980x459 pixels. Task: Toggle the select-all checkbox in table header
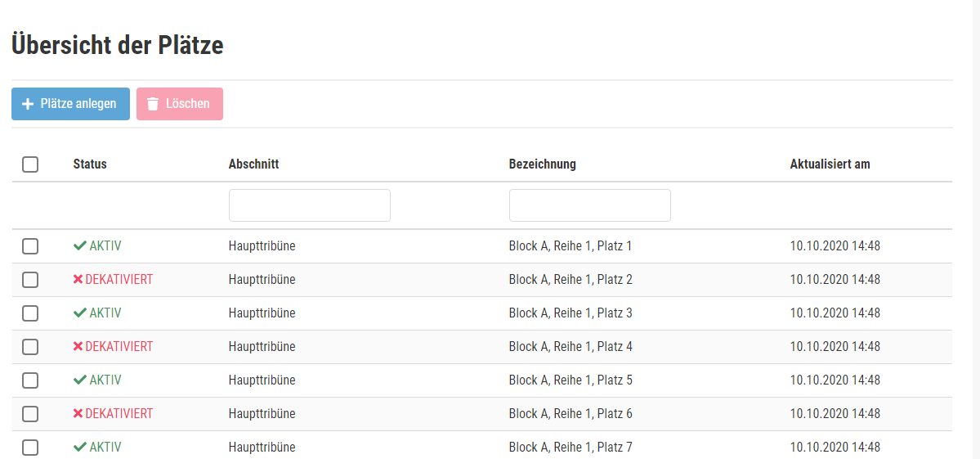[30, 164]
